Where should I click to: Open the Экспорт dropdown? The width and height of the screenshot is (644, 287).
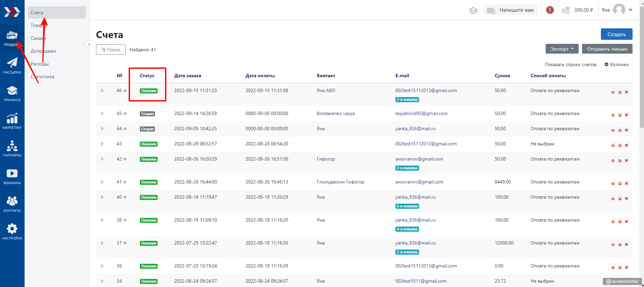(x=561, y=49)
